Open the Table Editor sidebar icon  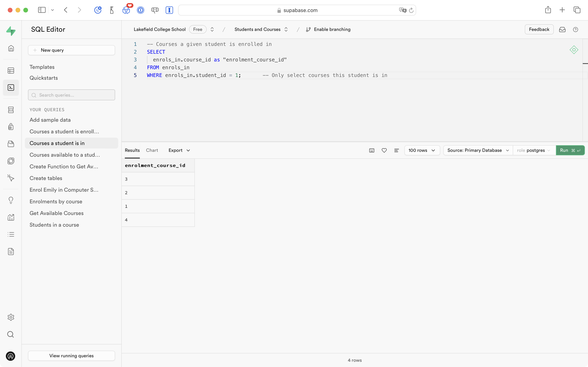[11, 71]
